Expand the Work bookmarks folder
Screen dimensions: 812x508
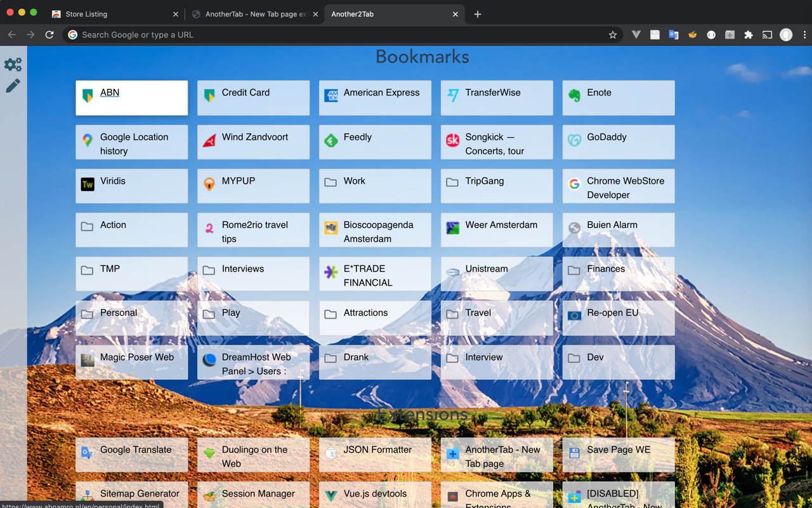tap(375, 185)
